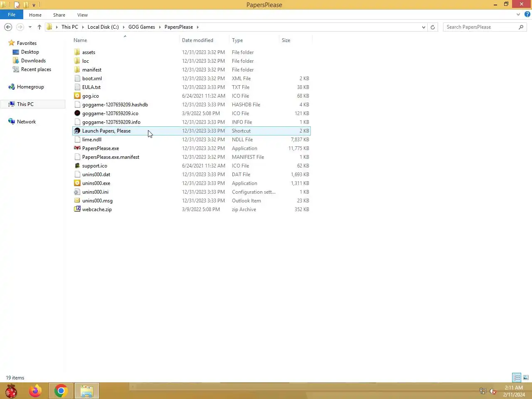The image size is (532, 399).
Task: Select goggame-1207659209.info file name
Action: click(x=111, y=122)
